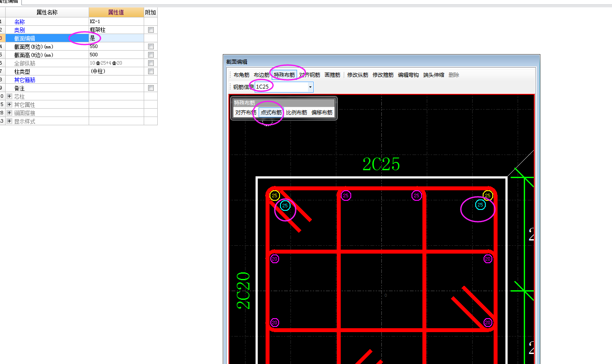Click the 属性值 column header
The width and height of the screenshot is (612, 364).
click(116, 13)
